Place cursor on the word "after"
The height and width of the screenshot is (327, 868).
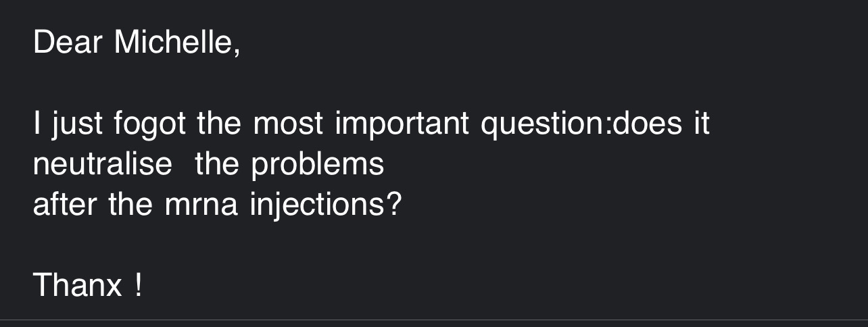click(x=65, y=204)
